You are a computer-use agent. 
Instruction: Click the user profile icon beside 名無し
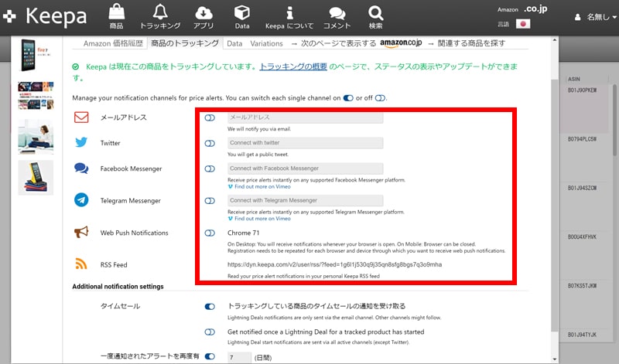[x=577, y=17]
